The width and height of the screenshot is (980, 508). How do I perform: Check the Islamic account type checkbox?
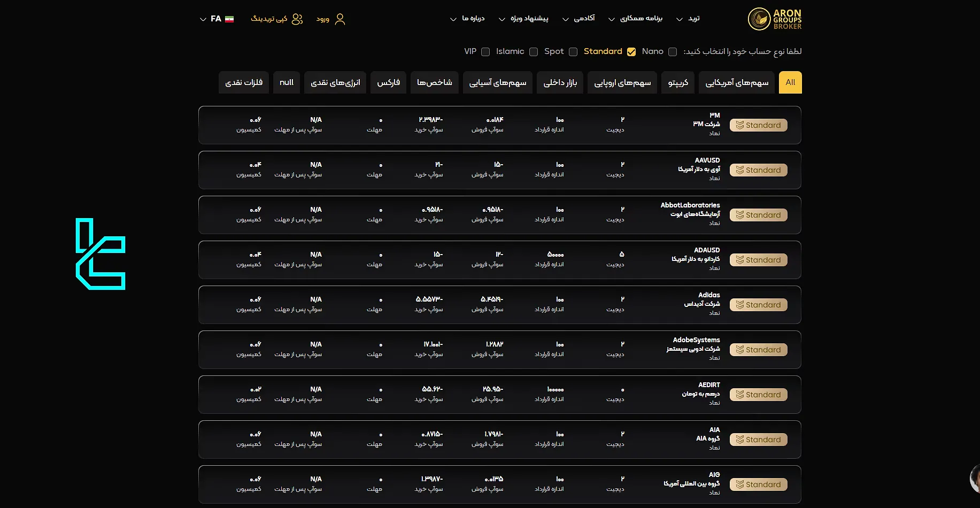[534, 52]
